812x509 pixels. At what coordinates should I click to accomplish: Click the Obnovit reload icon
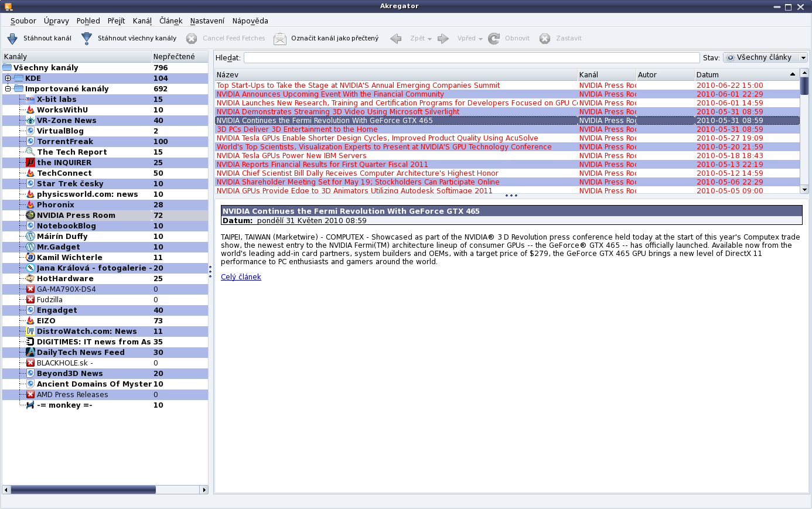[494, 39]
